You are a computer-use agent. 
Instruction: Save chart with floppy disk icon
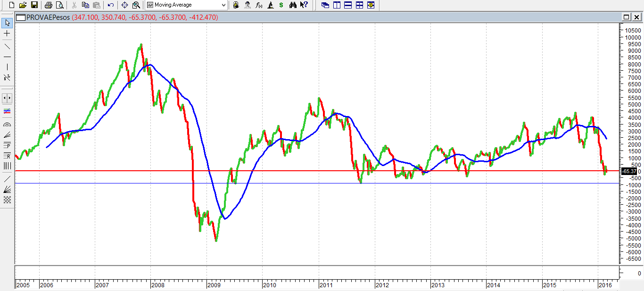click(34, 5)
